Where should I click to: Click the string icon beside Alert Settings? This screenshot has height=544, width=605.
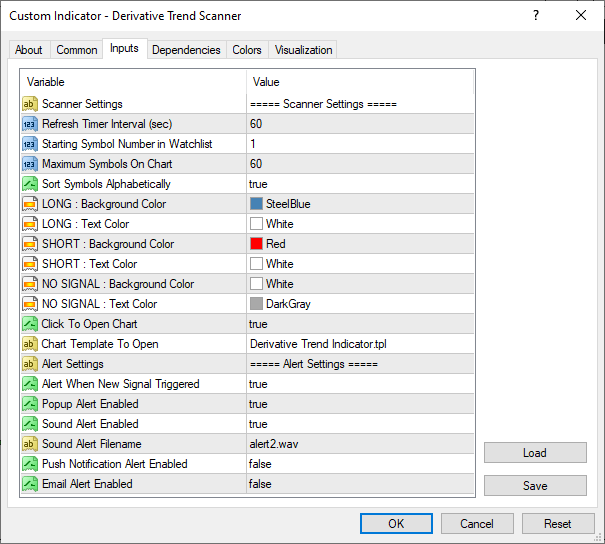click(x=30, y=364)
